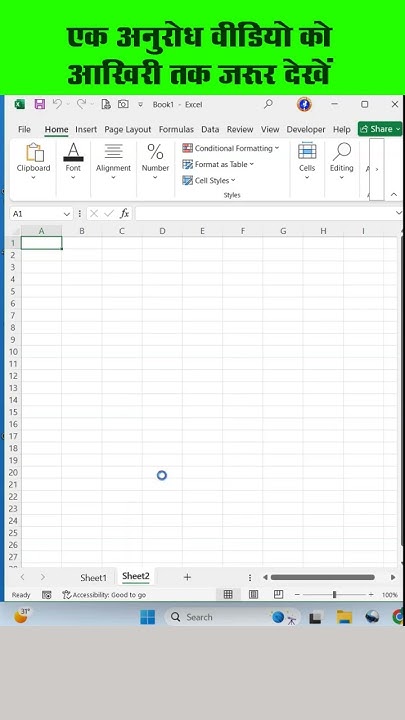Screen dimensions: 405x720
Task: Redo the last action
Action: tap(81, 104)
